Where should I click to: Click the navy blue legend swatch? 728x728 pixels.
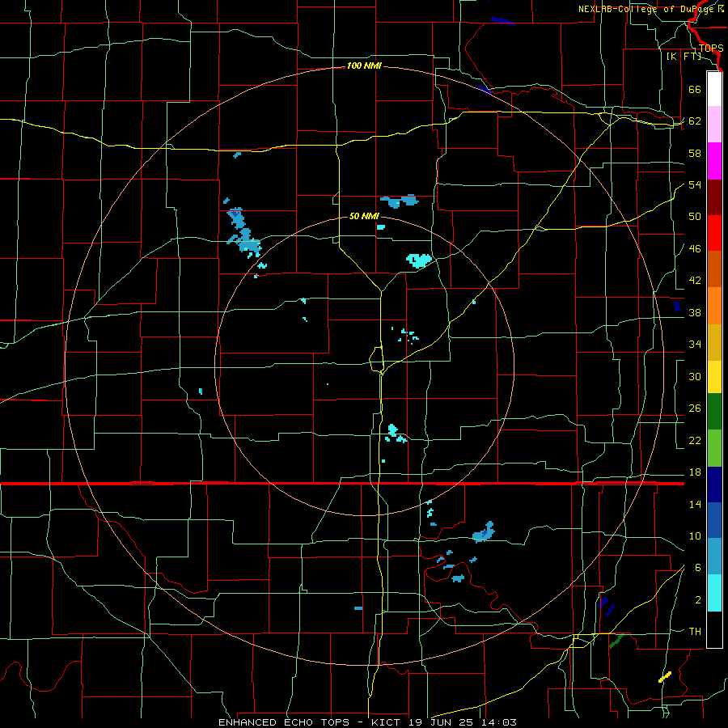[x=714, y=485]
